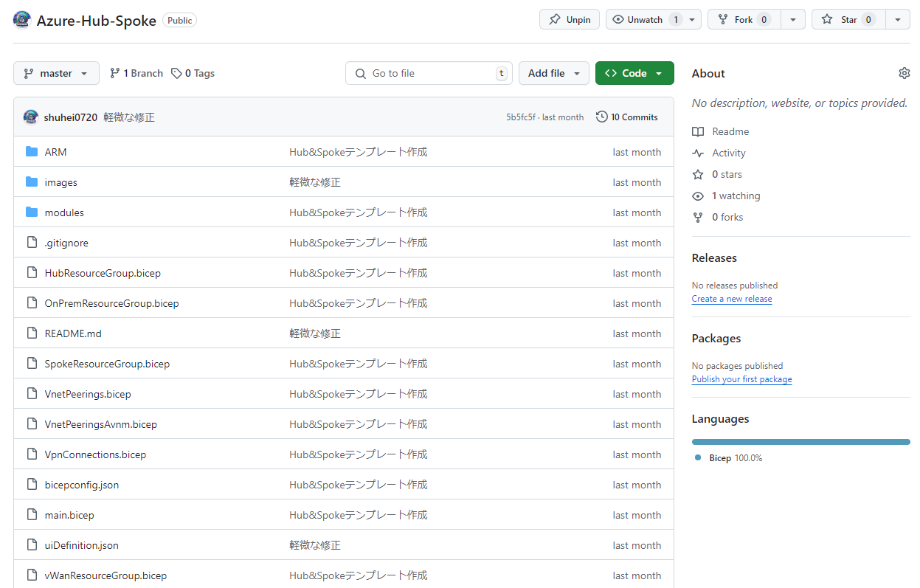Click the search magnifier in Go to file

(x=361, y=73)
